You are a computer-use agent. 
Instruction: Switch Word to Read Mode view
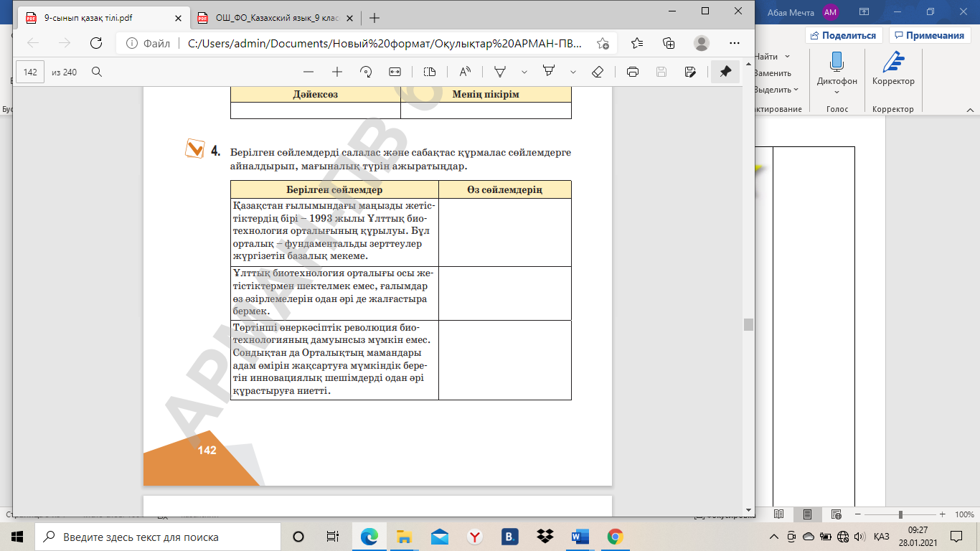[779, 514]
